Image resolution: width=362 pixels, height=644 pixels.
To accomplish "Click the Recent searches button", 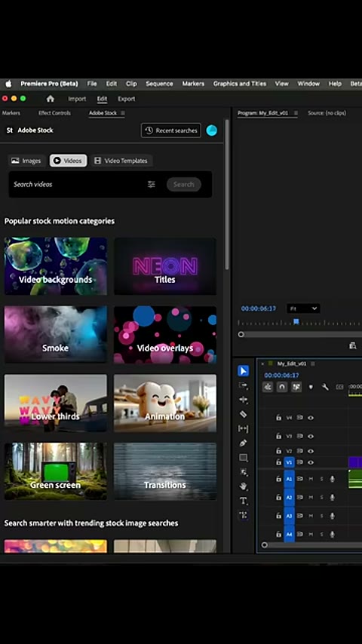I will pos(171,130).
